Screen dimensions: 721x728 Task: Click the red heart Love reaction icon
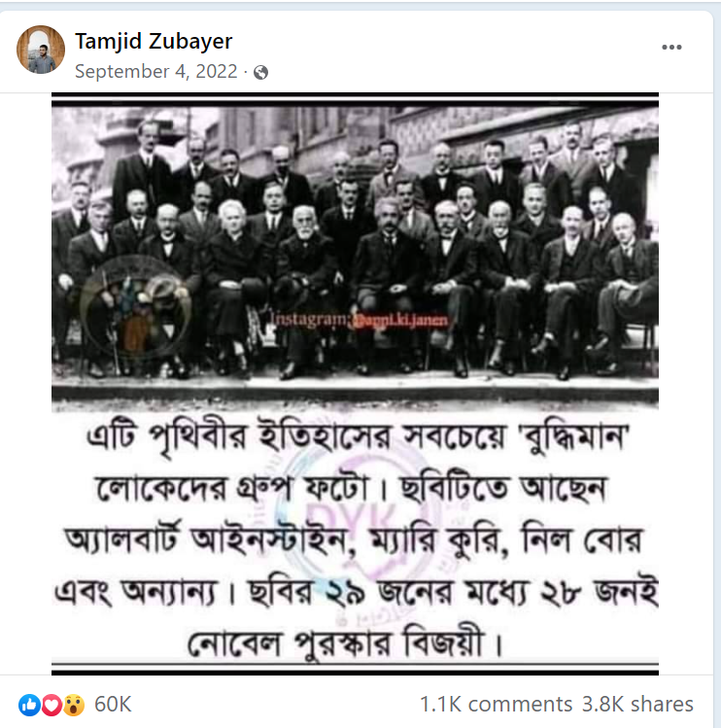tap(51, 705)
